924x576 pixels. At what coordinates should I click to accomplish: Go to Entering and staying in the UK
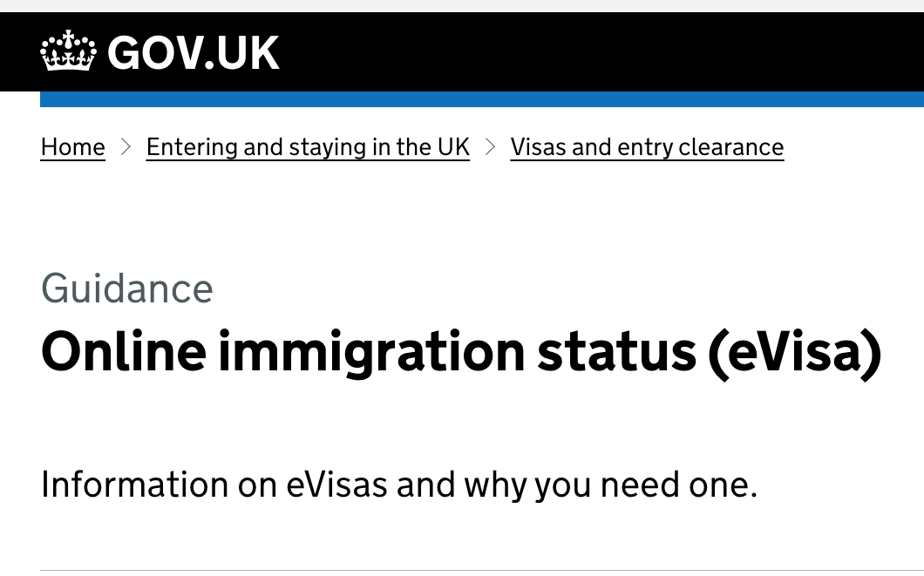tap(308, 147)
